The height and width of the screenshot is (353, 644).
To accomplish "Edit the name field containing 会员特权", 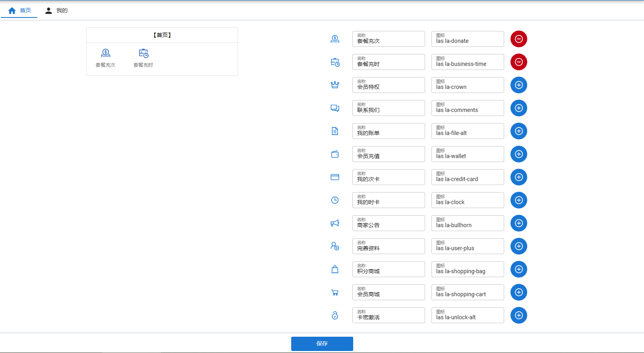I will pyautogui.click(x=389, y=85).
